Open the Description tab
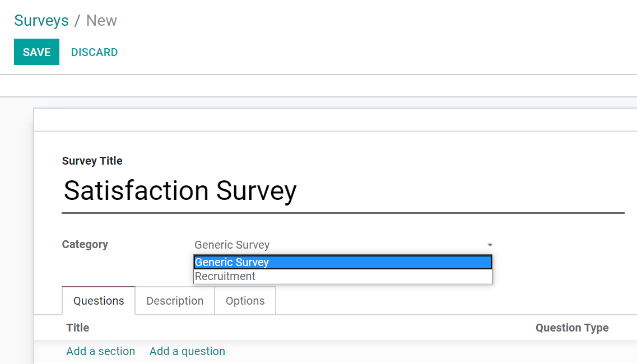This screenshot has width=637, height=364. [x=175, y=301]
